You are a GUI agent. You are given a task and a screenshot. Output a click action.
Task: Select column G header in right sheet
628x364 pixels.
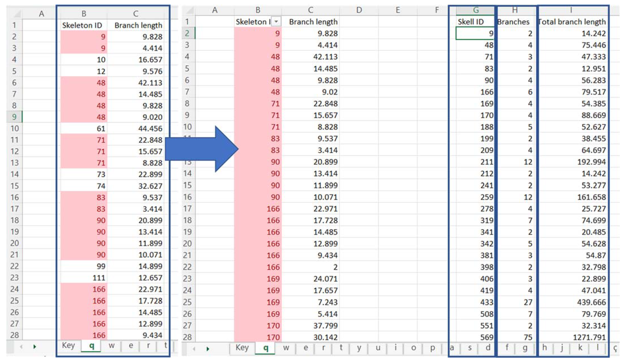475,10
